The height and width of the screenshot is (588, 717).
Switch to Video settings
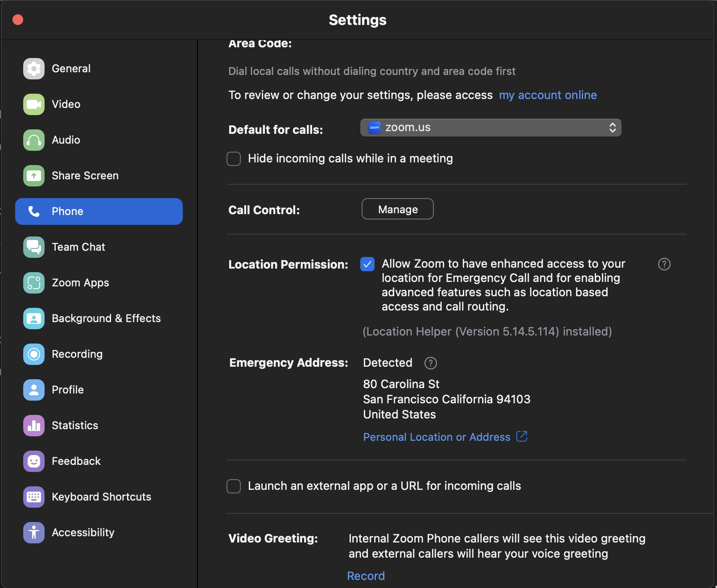99,104
